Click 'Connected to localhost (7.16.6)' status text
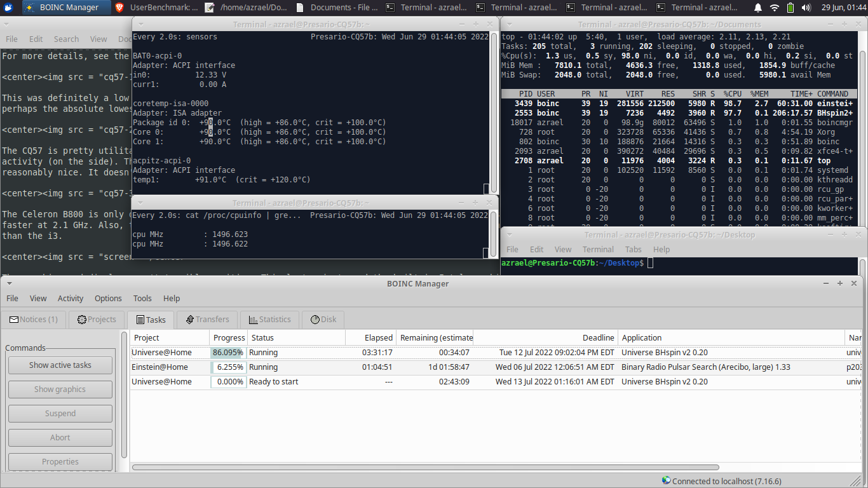 tap(726, 481)
